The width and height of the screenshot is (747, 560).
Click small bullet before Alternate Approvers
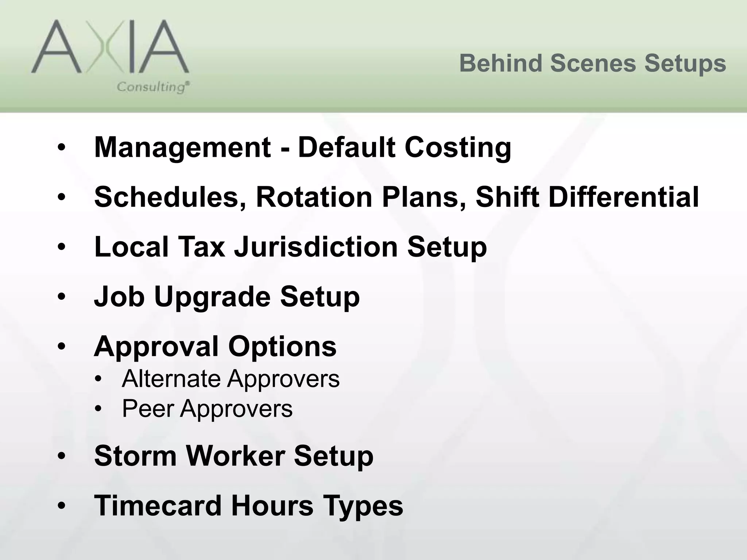point(97,380)
